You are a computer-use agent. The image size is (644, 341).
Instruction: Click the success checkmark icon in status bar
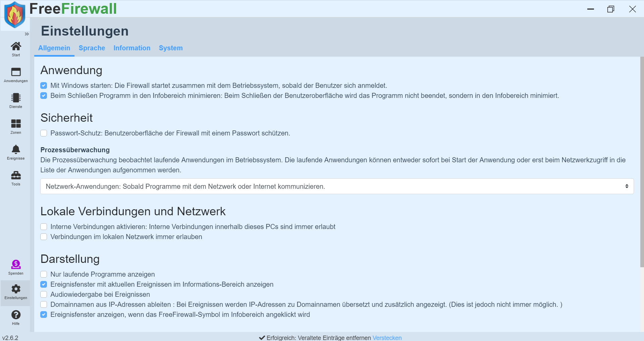(262, 338)
